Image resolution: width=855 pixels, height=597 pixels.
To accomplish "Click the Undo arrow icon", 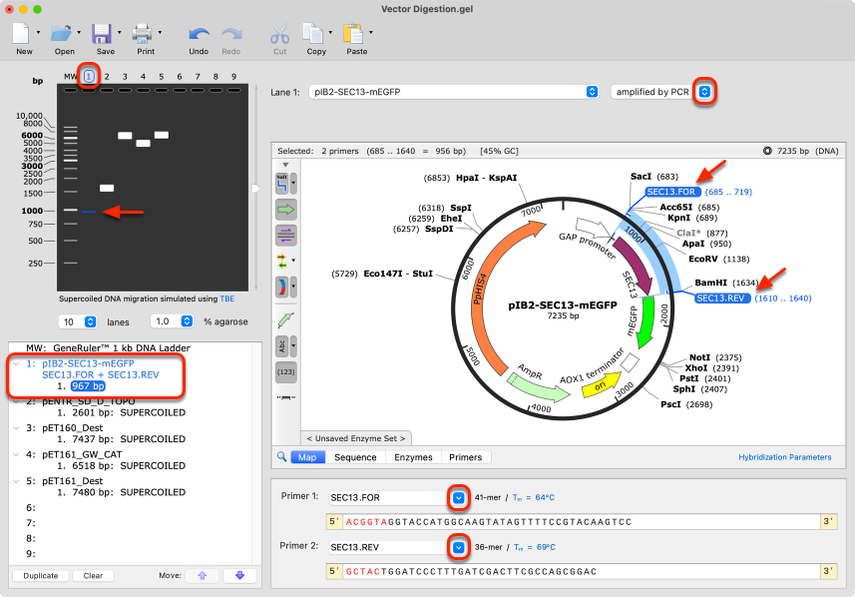I will (198, 34).
